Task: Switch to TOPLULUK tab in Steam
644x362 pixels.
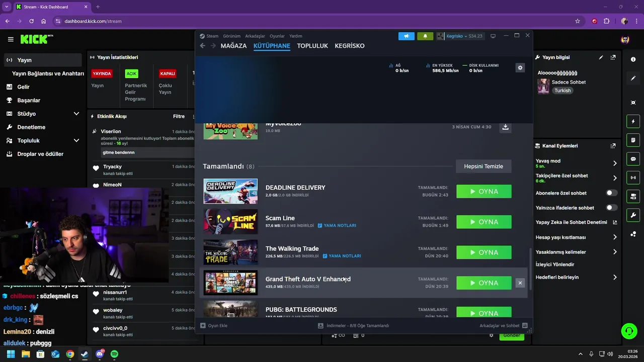Action: click(312, 46)
